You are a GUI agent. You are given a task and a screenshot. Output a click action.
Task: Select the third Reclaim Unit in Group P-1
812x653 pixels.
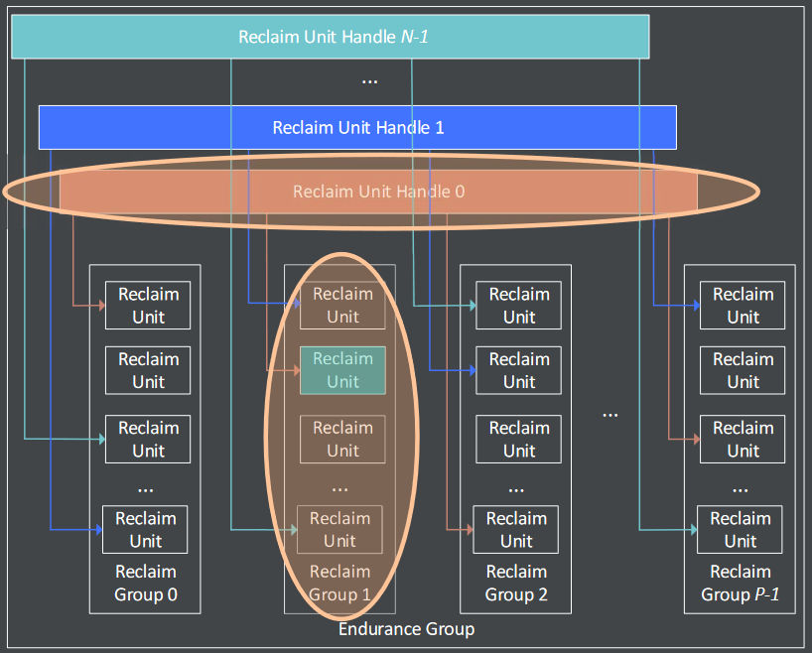click(x=743, y=440)
